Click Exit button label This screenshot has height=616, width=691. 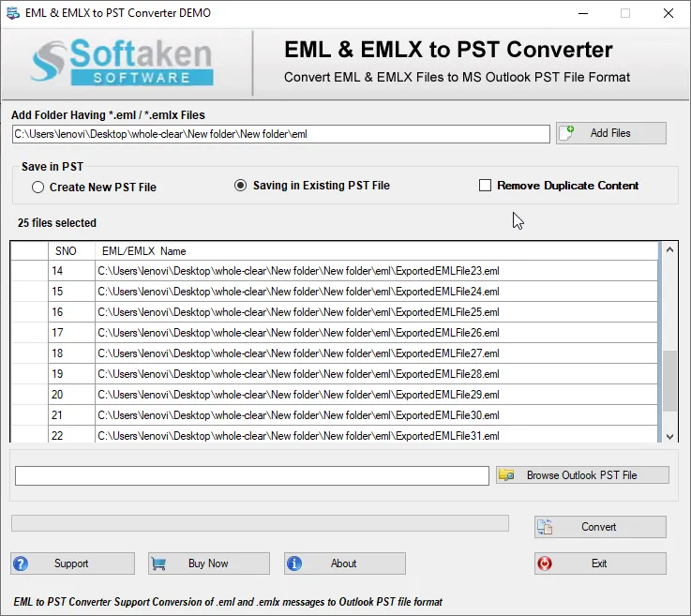pos(599,563)
